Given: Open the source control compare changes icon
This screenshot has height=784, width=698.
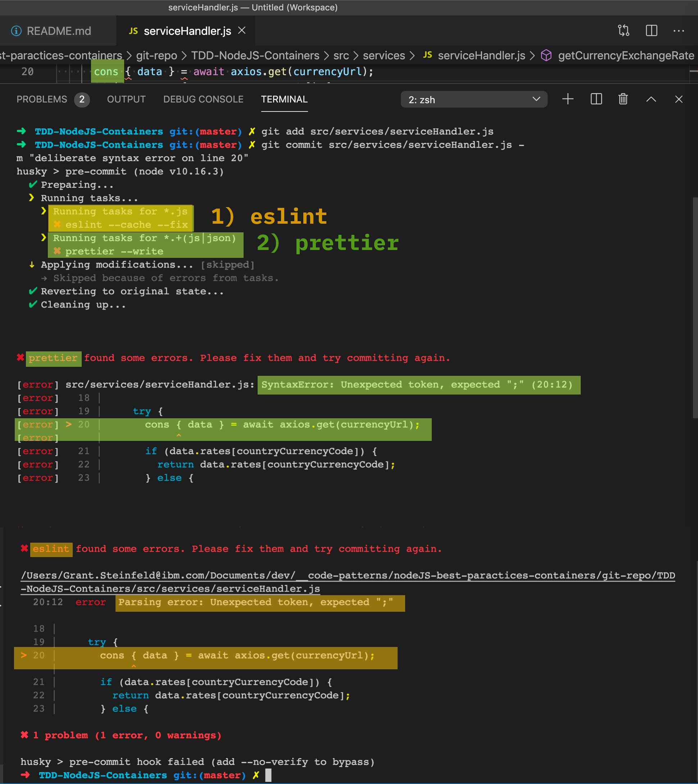Looking at the screenshot, I should click(624, 30).
